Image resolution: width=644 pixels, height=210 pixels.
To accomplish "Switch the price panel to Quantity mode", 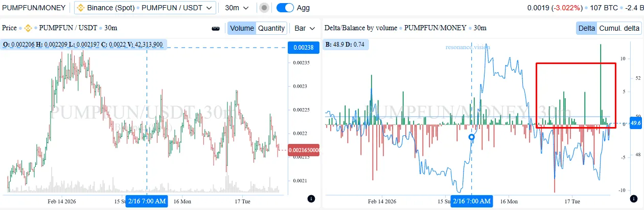I will 271,28.
